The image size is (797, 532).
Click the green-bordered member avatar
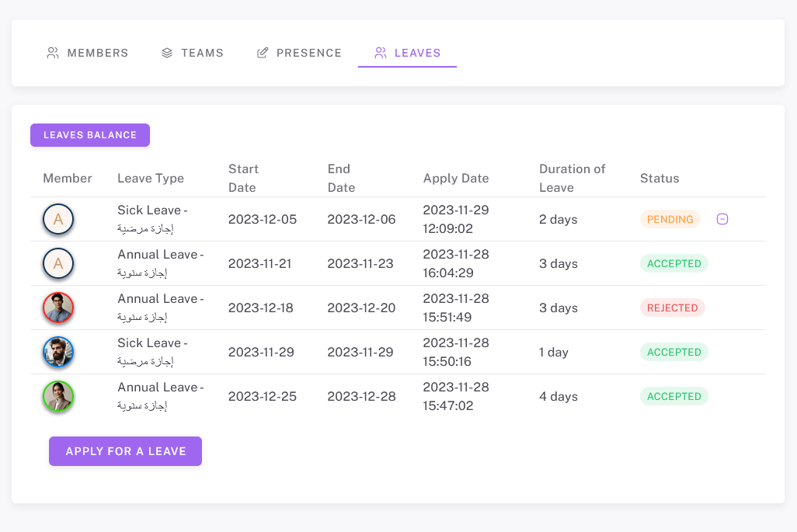[x=58, y=396]
